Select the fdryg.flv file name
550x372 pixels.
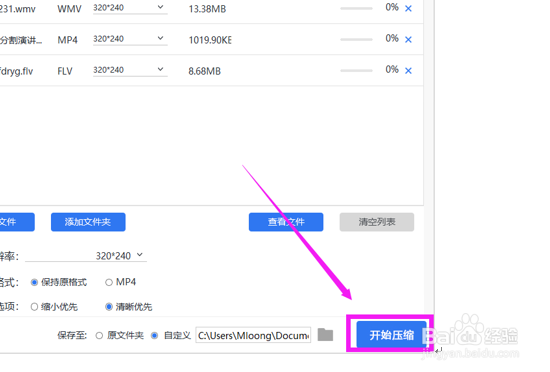[16, 71]
